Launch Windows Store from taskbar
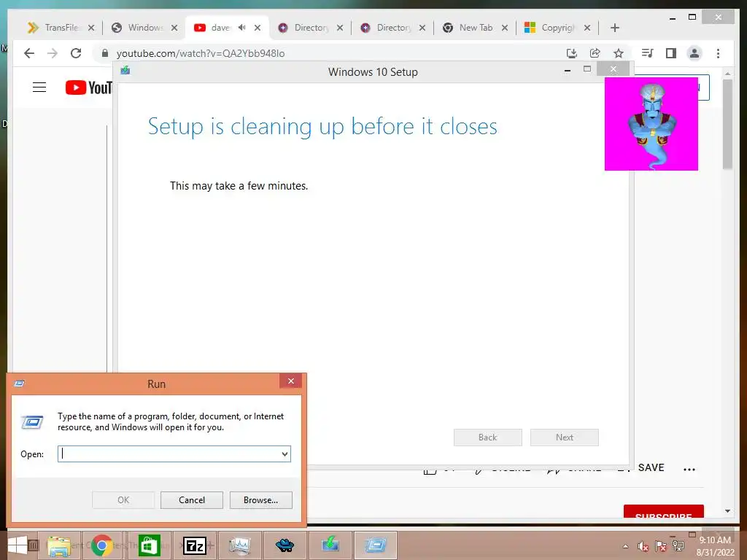Screen dimensions: 747x560 point(149,545)
